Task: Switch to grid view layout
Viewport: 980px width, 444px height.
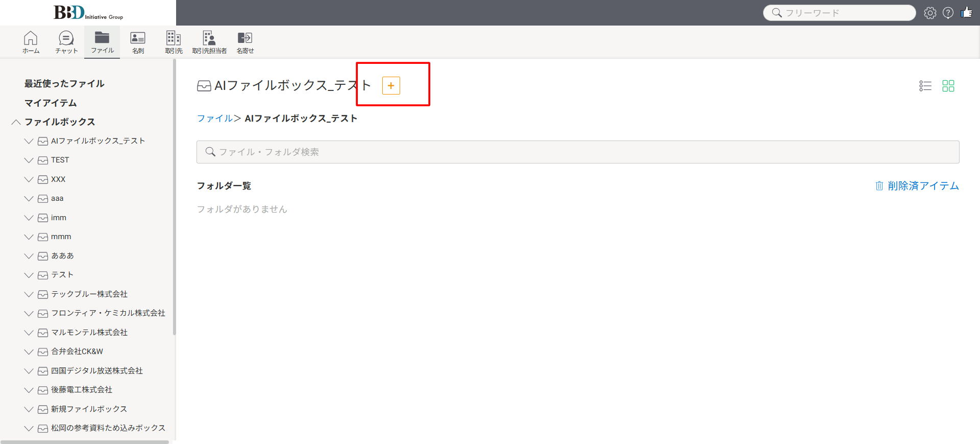Action: [x=948, y=86]
